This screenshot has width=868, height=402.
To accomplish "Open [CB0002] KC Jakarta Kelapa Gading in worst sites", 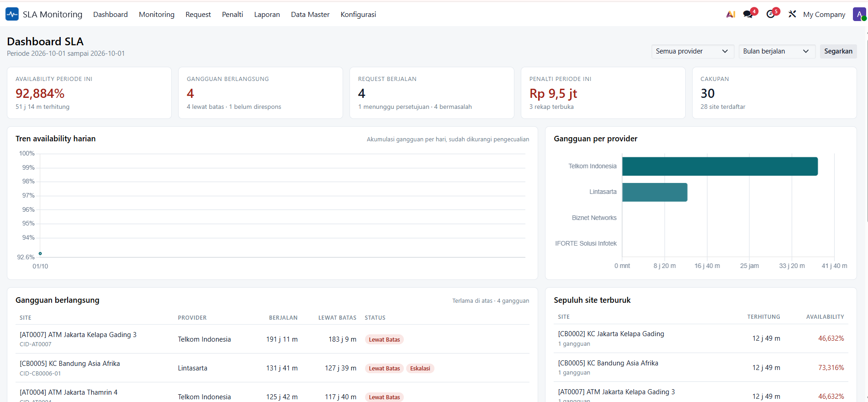I will 701,338.
